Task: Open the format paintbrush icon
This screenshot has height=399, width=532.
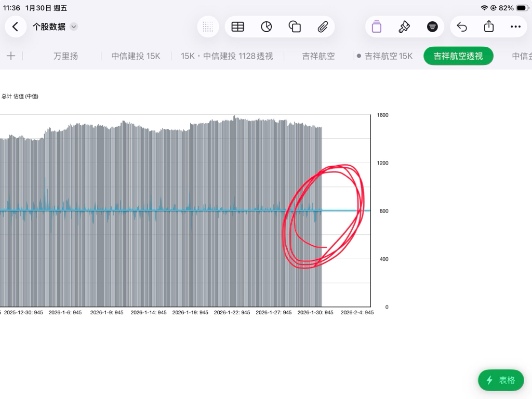Action: click(404, 27)
